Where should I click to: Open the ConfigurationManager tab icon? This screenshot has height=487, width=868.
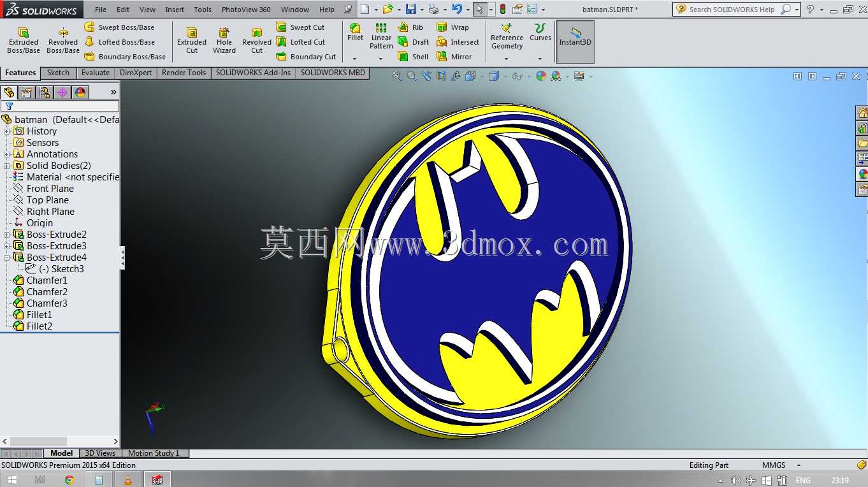point(45,92)
